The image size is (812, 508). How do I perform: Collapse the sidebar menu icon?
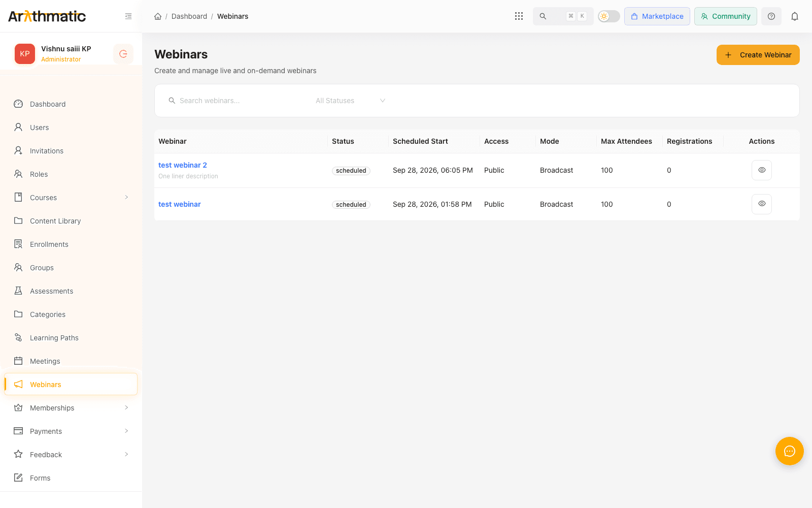[128, 16]
